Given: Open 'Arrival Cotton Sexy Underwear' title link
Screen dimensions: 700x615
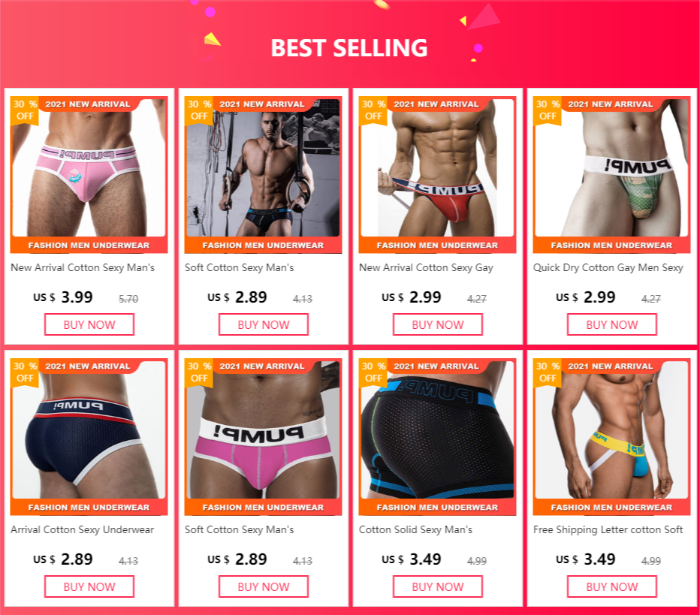Looking at the screenshot, I should pos(82,529).
